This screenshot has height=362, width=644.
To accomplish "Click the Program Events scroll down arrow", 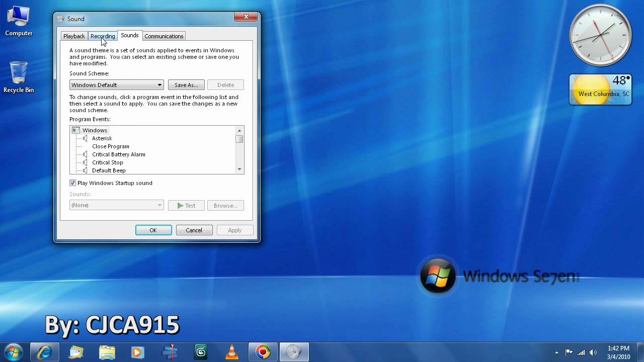I will [x=239, y=169].
